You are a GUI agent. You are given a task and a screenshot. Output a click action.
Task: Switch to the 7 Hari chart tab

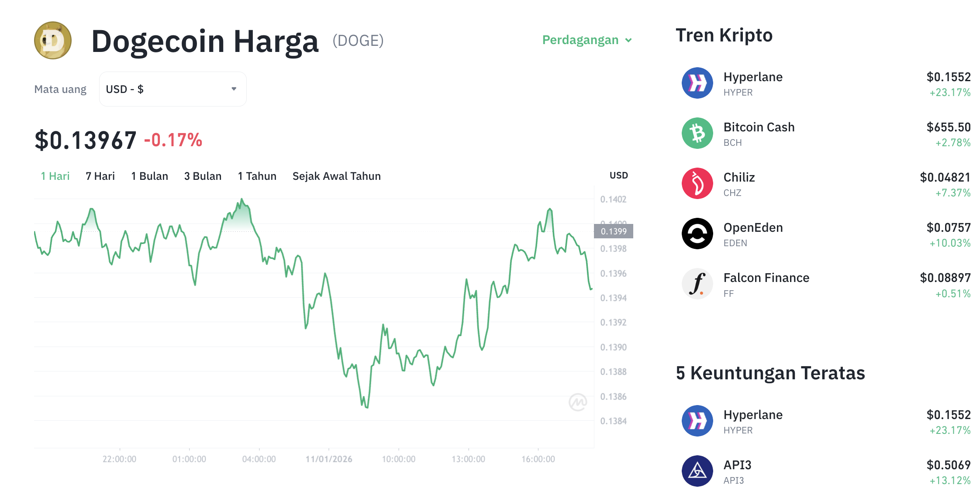click(100, 176)
